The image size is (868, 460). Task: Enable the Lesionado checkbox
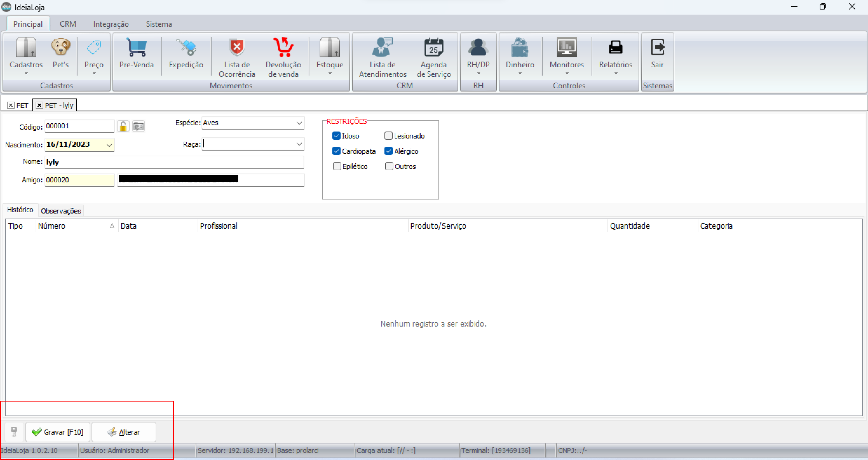pos(388,136)
